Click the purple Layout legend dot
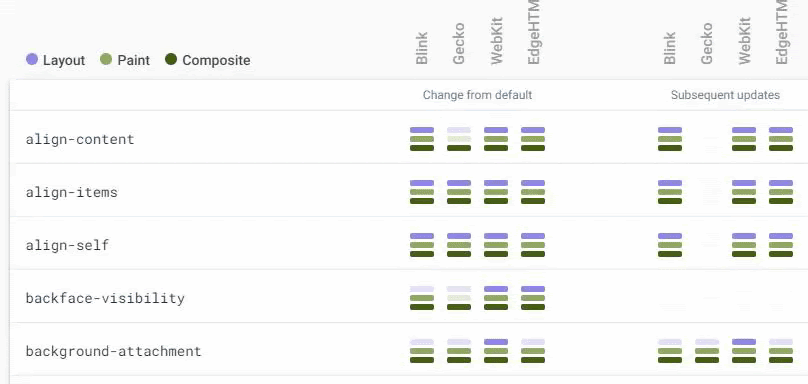This screenshot has width=808, height=384. tap(32, 59)
